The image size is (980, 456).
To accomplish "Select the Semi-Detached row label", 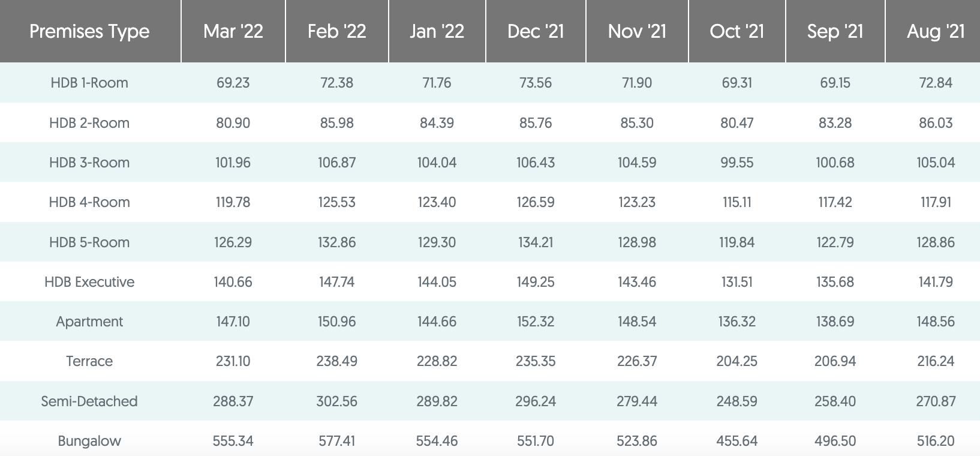I will tap(89, 401).
